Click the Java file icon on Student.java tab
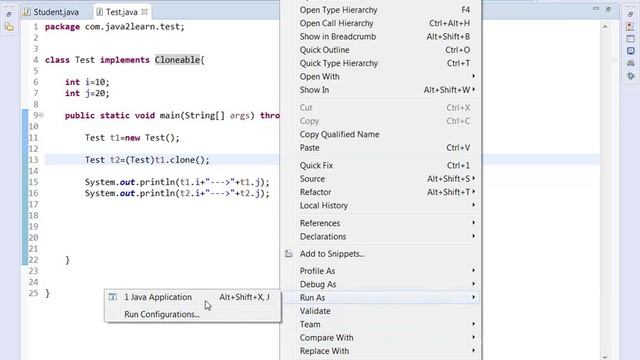The width and height of the screenshot is (640, 360). pos(27,12)
